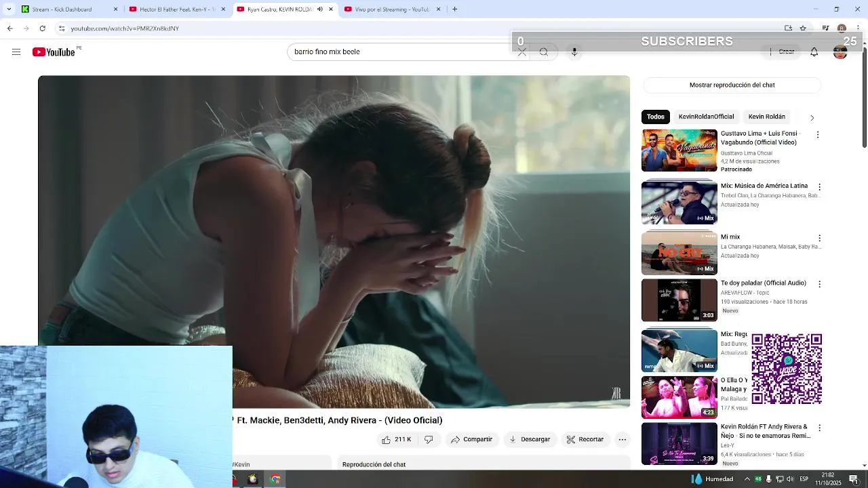
Task: Open the Humedad weather widget
Action: tap(711, 479)
